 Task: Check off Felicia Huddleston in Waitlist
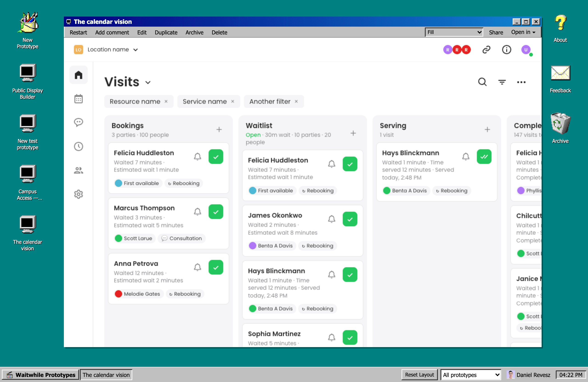point(350,164)
